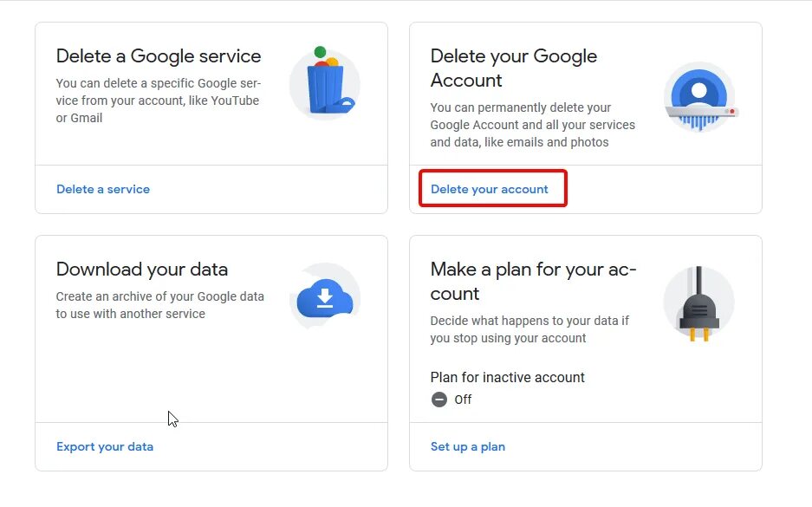
Task: Click the red highlighted box around Delete your account
Action: click(x=493, y=188)
